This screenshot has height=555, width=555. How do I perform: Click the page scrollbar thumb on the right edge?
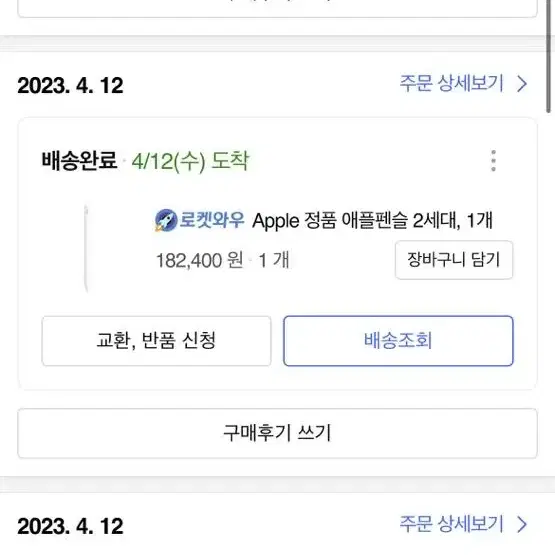coord(548,57)
